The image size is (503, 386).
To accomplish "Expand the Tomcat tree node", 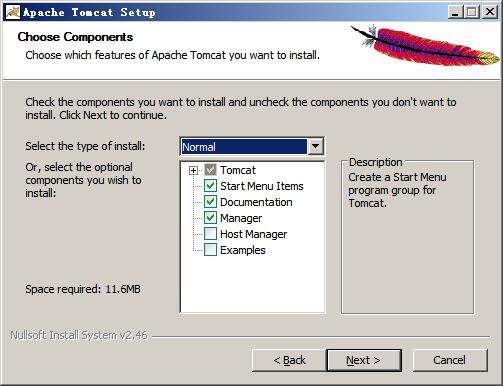I will pos(193,171).
